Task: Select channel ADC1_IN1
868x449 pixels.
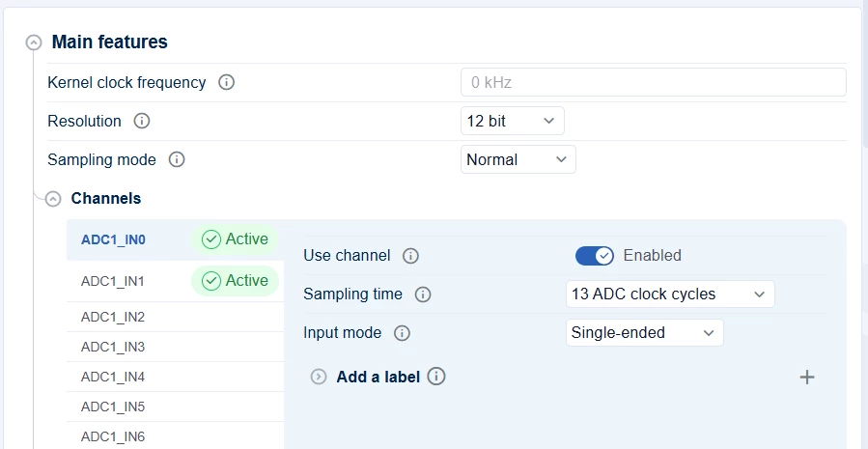Action: click(x=175, y=281)
